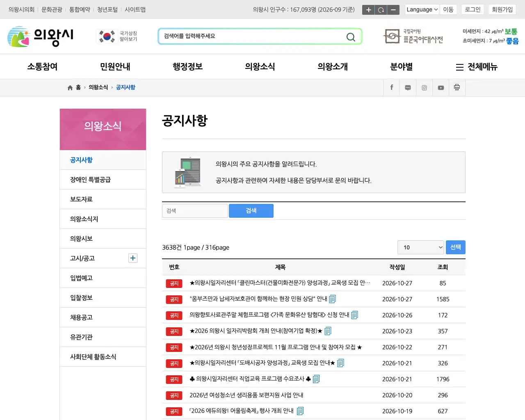This screenshot has width=525, height=420.
Task: Click the zoom reset icon
Action: 381,10
